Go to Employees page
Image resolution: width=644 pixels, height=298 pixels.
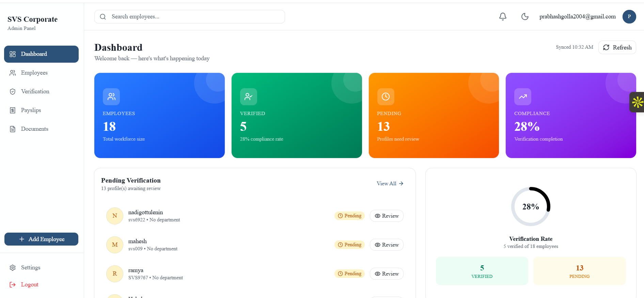click(41, 73)
